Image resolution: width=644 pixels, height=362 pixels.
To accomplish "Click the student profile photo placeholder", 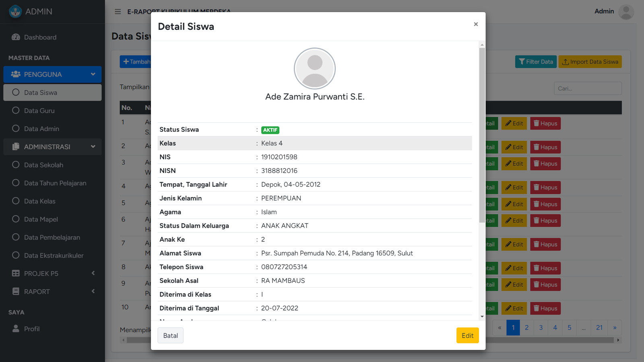I will 314,68.
